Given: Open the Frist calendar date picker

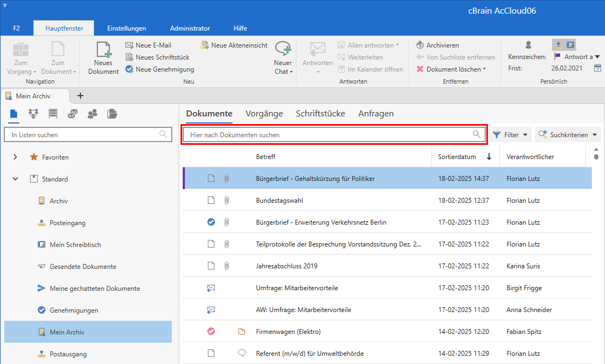Looking at the screenshot, I should [x=597, y=68].
